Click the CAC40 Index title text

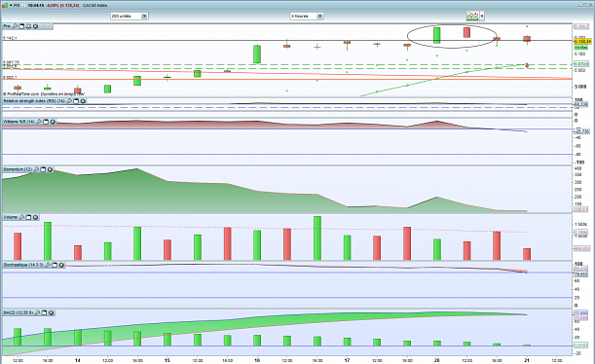[x=94, y=5]
